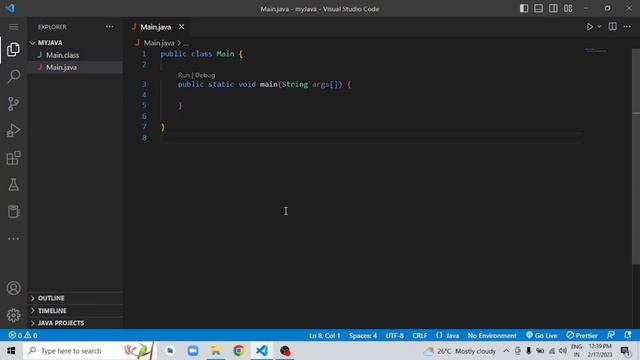Image resolution: width=640 pixels, height=360 pixels.
Task: Toggle the secondary side bar layout
Action: (x=553, y=9)
